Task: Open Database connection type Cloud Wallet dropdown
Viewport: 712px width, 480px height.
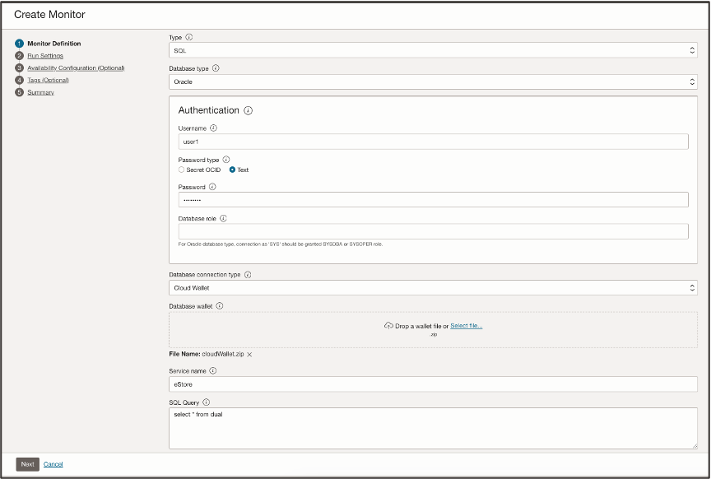Action: tap(432, 288)
